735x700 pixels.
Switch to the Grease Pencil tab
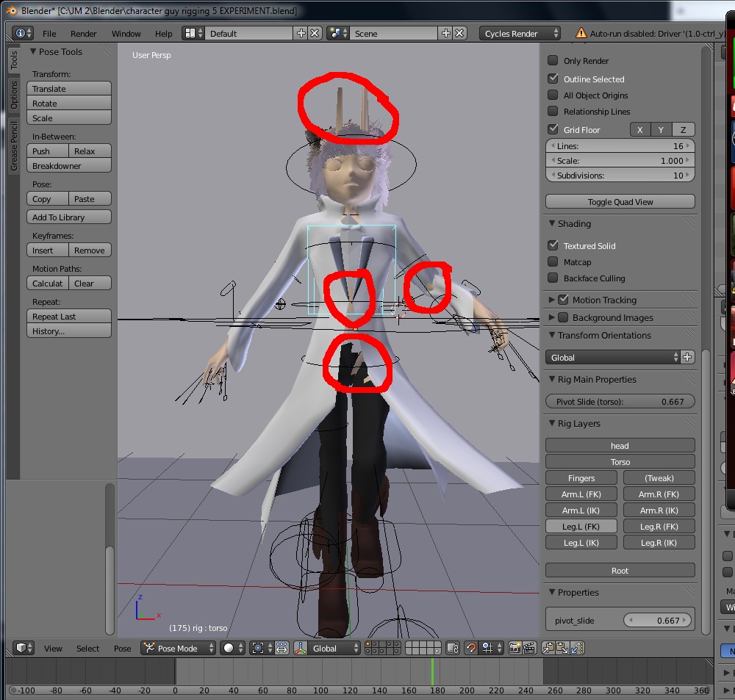click(13, 145)
